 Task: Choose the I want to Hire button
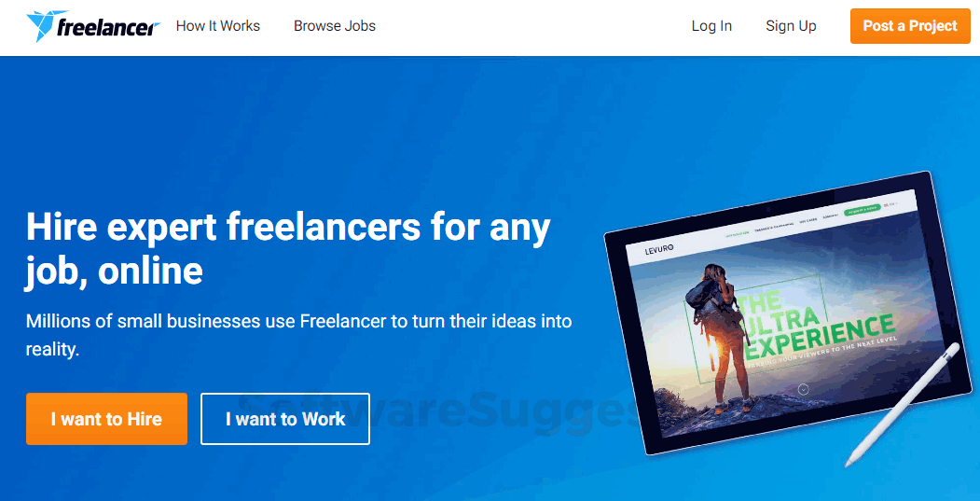pyautogui.click(x=107, y=419)
